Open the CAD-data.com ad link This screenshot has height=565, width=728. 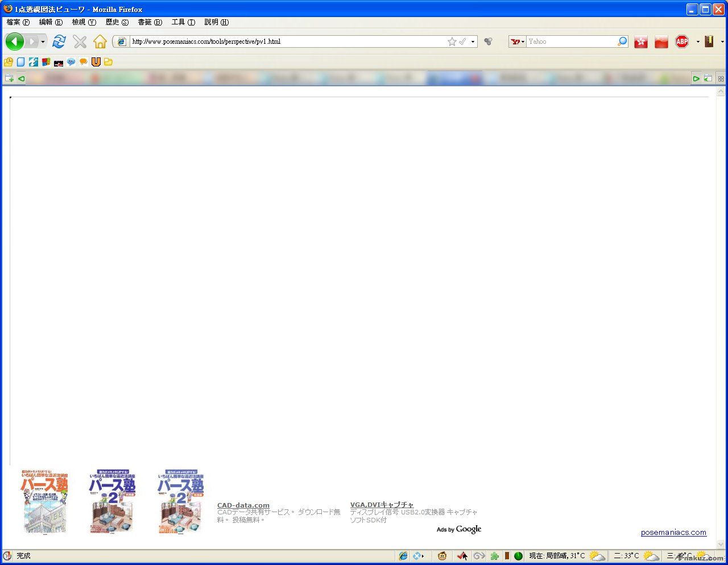coord(243,505)
